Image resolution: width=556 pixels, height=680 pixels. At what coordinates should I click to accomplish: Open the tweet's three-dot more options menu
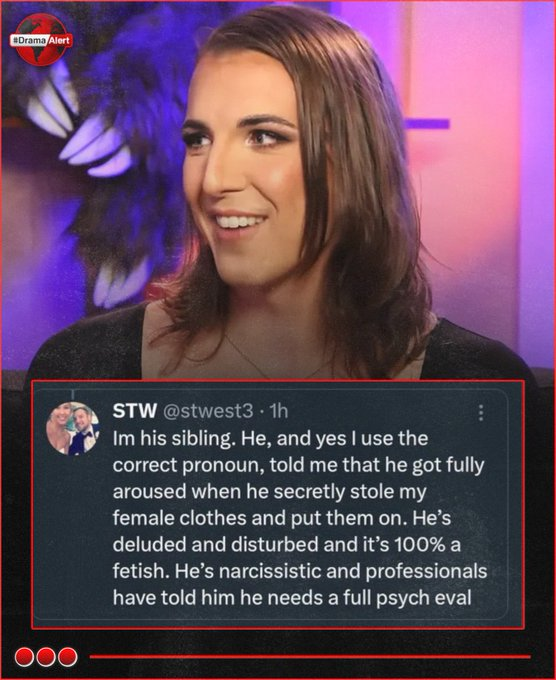point(481,413)
